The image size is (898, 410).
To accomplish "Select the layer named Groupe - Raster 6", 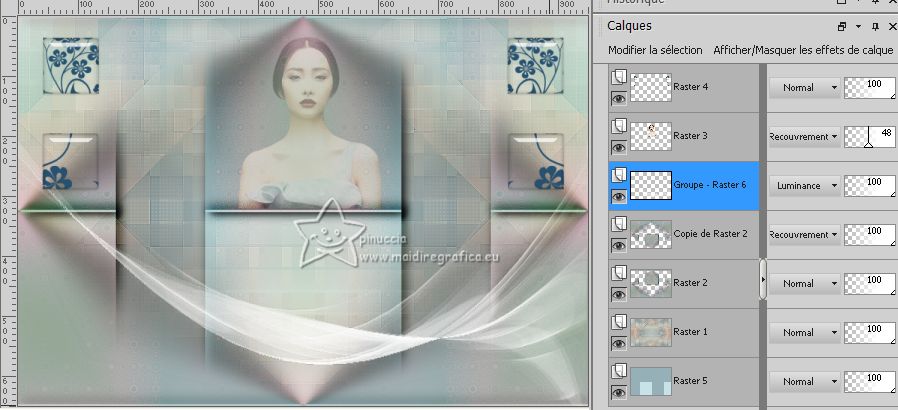I will (710, 185).
